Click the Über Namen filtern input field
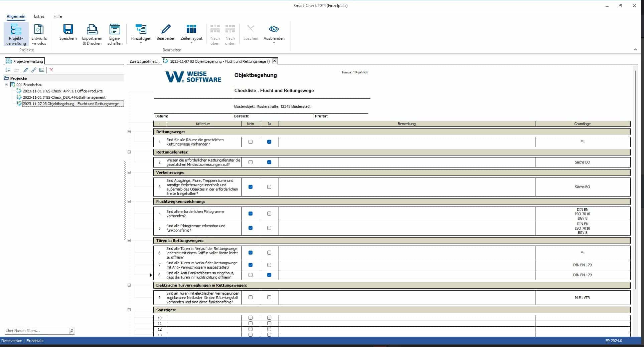The height and width of the screenshot is (347, 644). pos(36,331)
